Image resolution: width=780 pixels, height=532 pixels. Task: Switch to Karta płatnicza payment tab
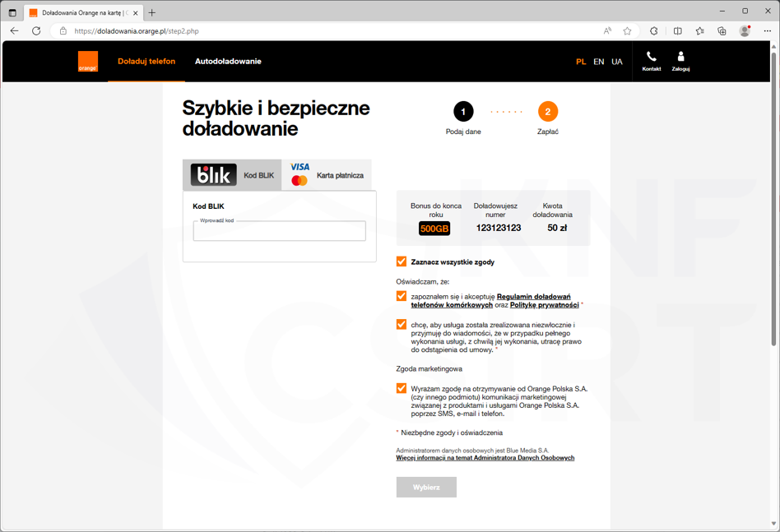pyautogui.click(x=327, y=175)
